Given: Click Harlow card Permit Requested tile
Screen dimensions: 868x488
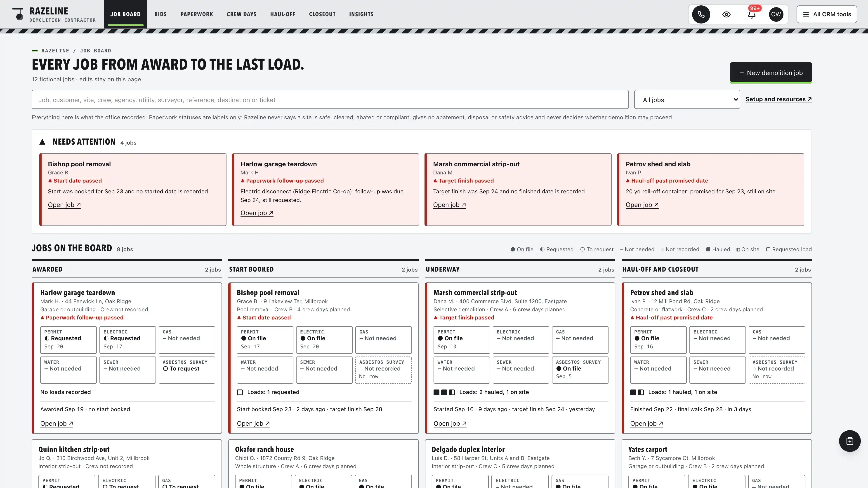Looking at the screenshot, I should (68, 340).
